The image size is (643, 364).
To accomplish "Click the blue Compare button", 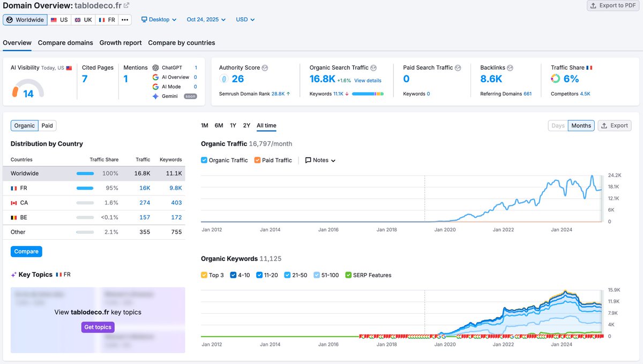I will (x=26, y=252).
